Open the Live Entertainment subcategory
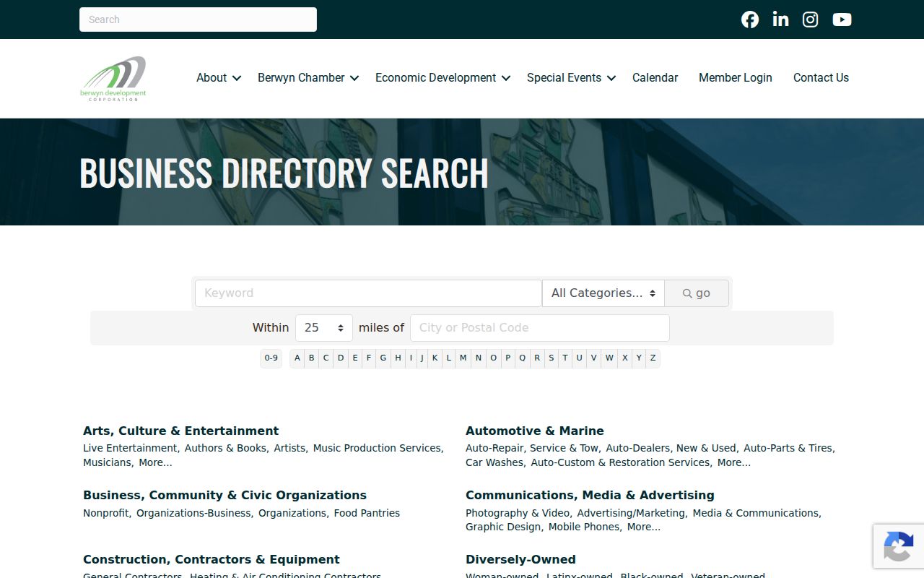The width and height of the screenshot is (924, 578). [x=130, y=449]
